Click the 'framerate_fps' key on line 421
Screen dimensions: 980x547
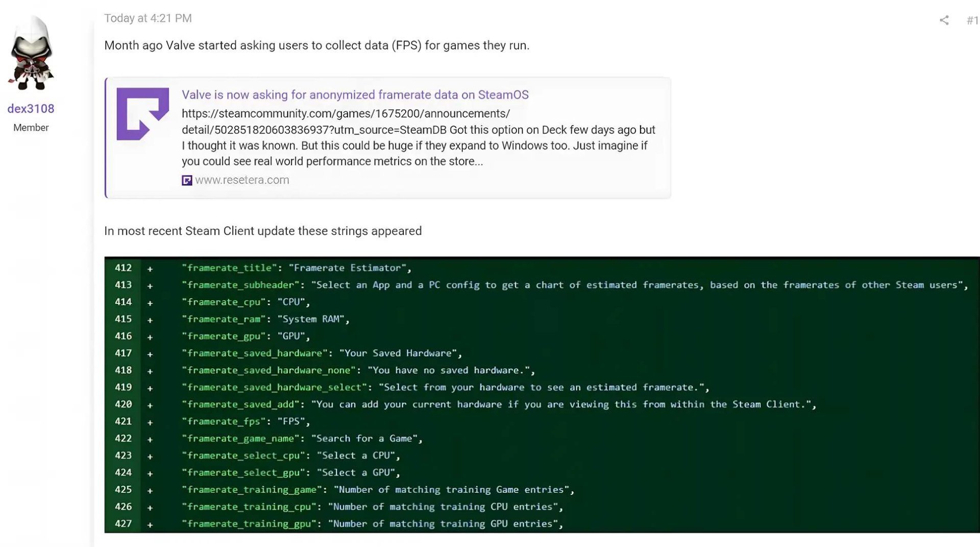[x=223, y=421]
